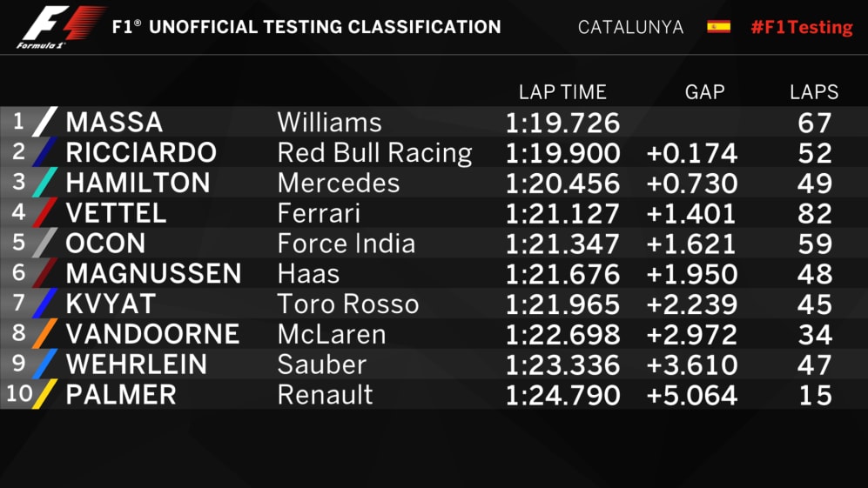Image resolution: width=868 pixels, height=488 pixels.
Task: Click Vandoorne's orange McLaren color stripe
Action: 44,334
